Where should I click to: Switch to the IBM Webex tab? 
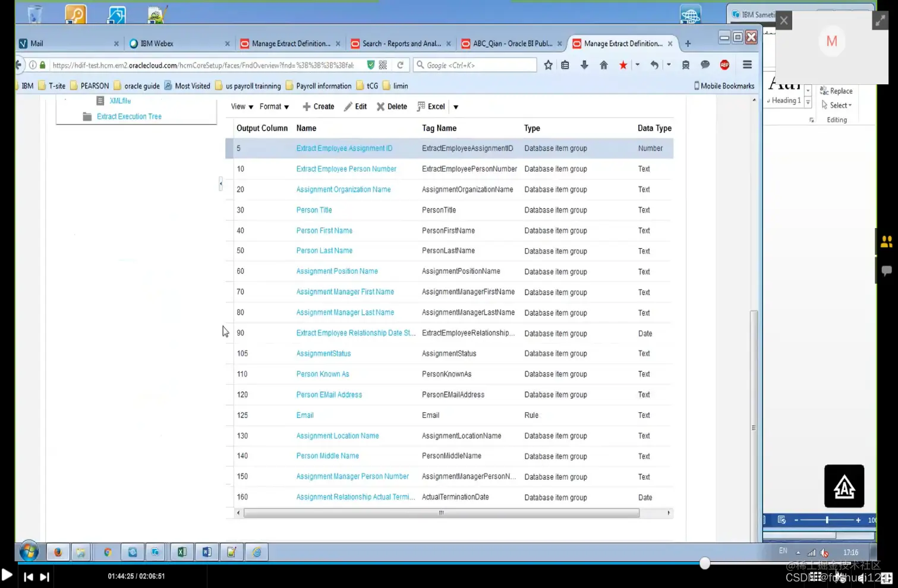[x=179, y=43]
